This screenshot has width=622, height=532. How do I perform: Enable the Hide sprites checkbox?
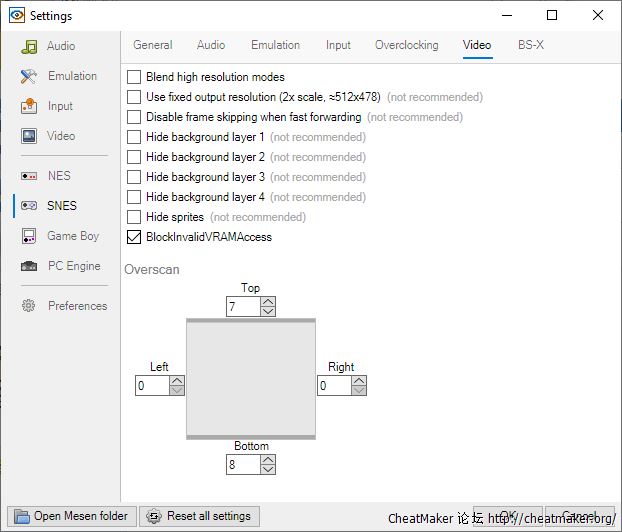(x=134, y=217)
